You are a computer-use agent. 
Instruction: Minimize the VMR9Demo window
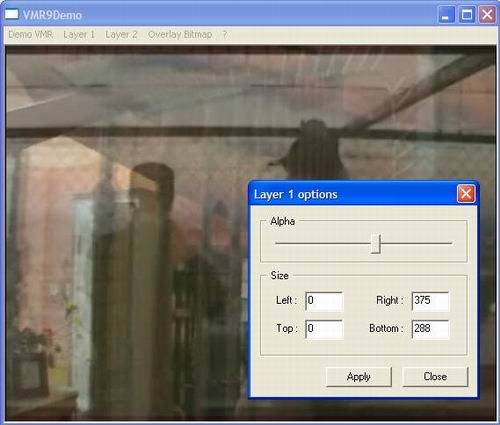446,15
